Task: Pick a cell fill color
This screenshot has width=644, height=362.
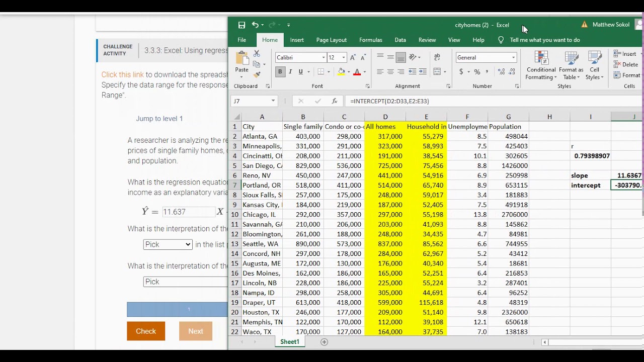Action: (x=342, y=72)
